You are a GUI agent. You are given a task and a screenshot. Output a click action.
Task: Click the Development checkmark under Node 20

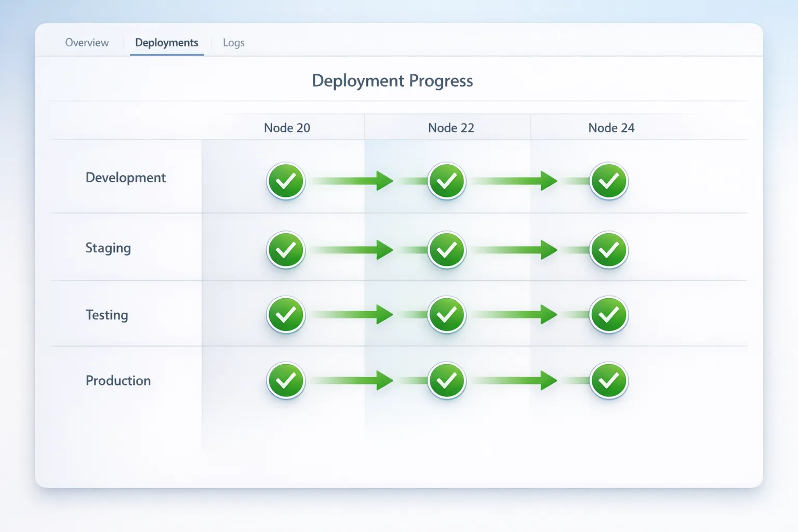point(285,181)
